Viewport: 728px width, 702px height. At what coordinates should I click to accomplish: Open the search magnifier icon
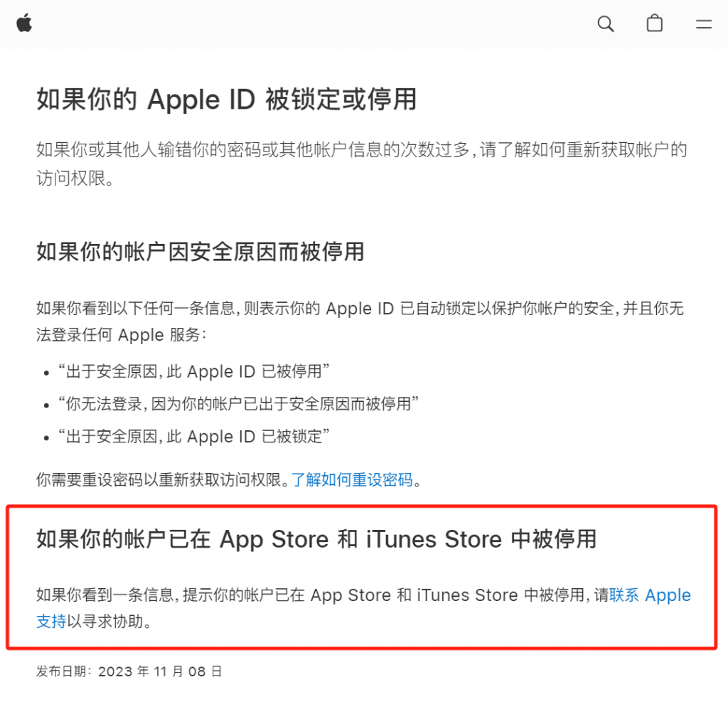point(606,23)
